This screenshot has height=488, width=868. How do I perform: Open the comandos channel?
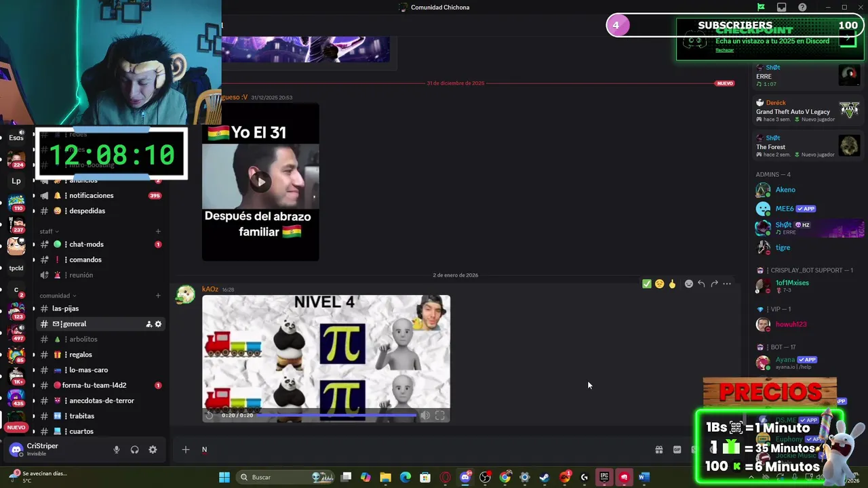point(100,260)
